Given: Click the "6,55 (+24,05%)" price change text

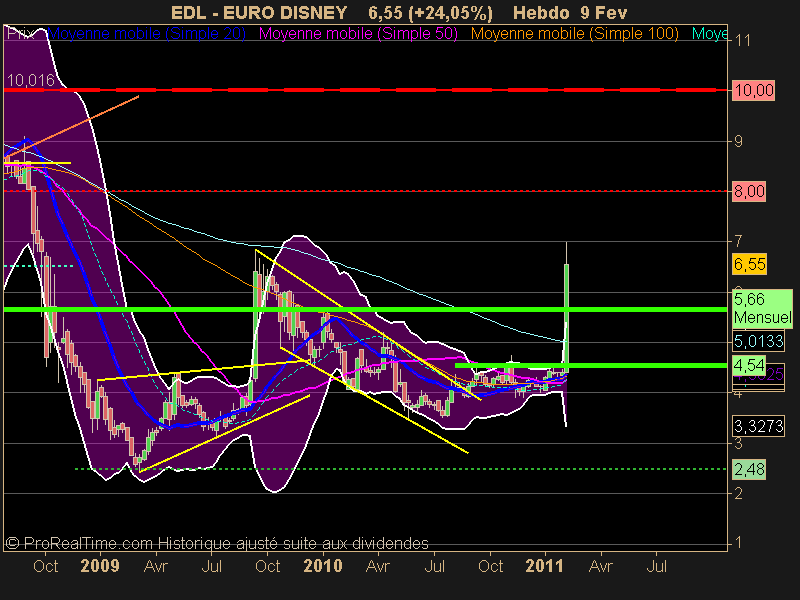Looking at the screenshot, I should pos(431,12).
